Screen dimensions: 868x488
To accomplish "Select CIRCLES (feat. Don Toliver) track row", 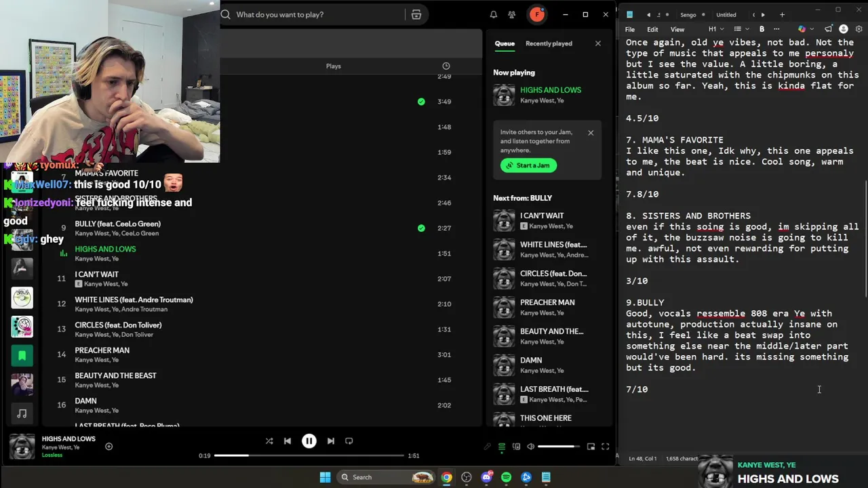I will (261, 329).
